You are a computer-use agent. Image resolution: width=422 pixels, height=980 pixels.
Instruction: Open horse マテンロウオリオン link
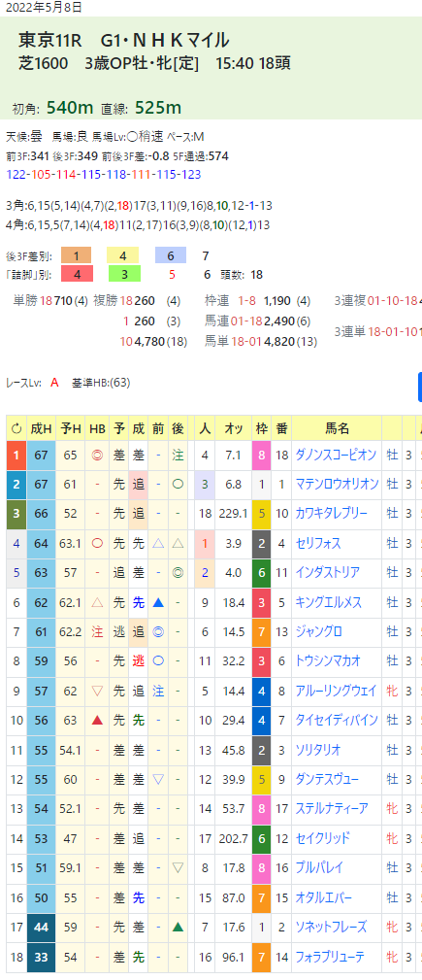(x=337, y=484)
